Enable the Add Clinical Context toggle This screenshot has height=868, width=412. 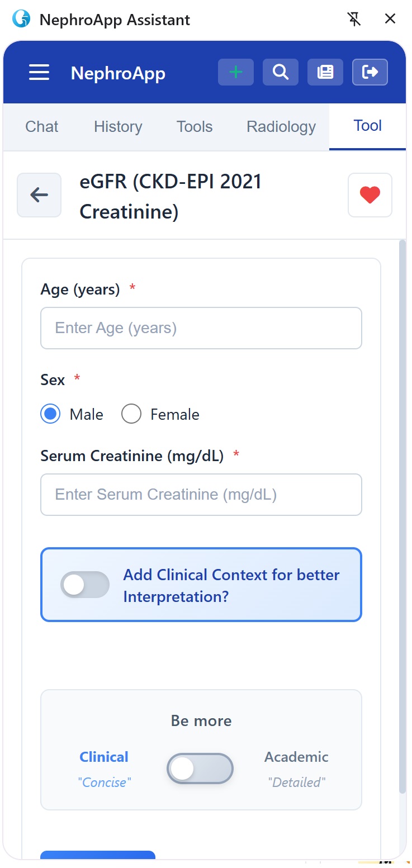click(x=85, y=585)
